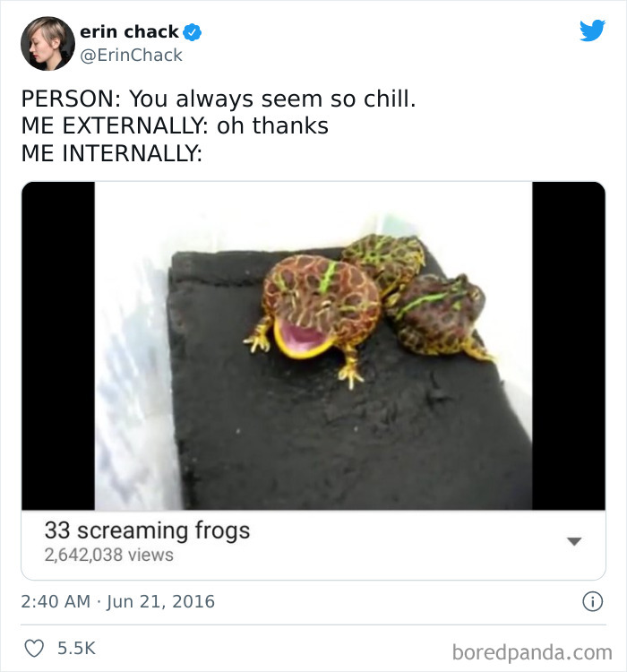Click the blue verified badge
The width and height of the screenshot is (627, 672).
[193, 32]
